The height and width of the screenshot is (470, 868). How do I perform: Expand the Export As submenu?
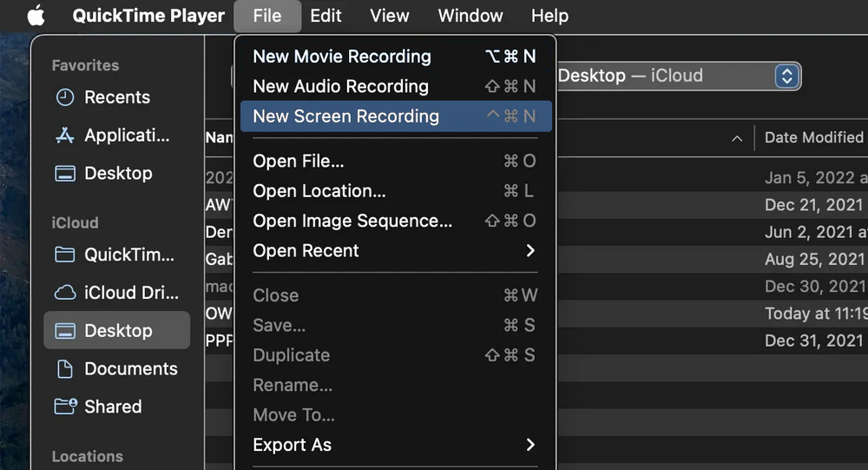396,445
